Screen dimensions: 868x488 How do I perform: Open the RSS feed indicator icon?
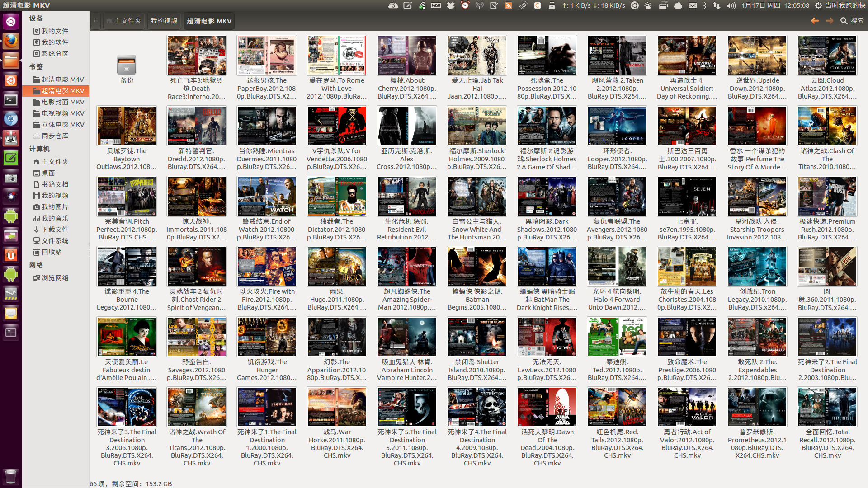point(509,5)
